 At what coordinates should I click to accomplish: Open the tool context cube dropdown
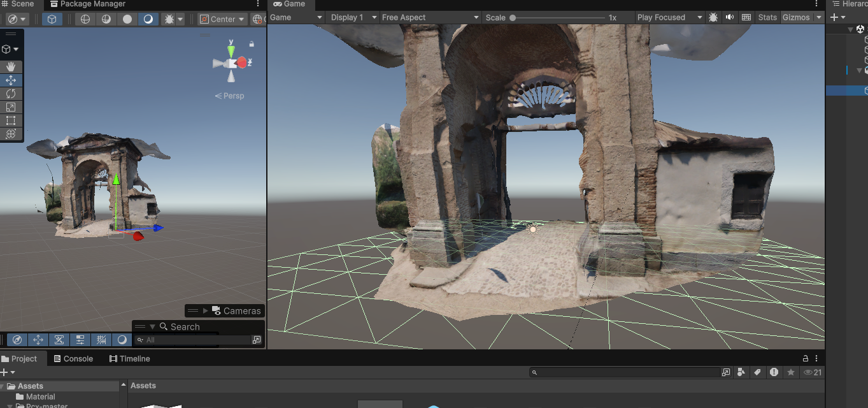[x=10, y=49]
